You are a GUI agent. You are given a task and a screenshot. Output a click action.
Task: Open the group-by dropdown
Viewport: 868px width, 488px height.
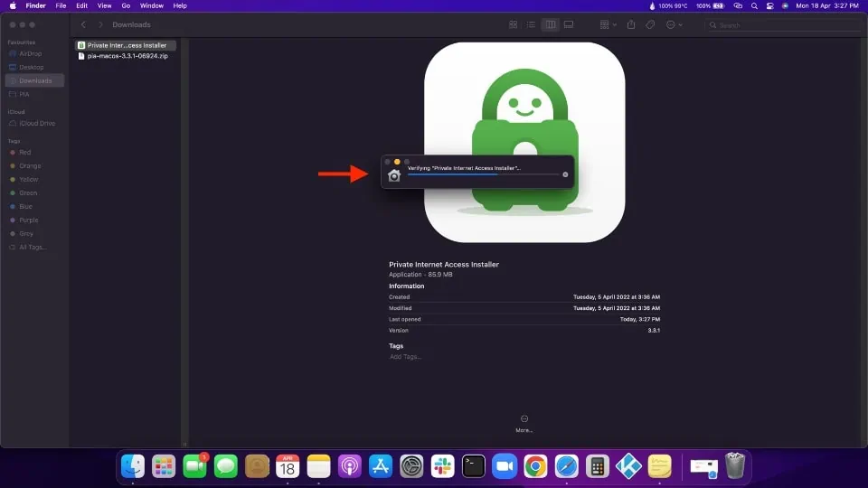click(x=608, y=25)
